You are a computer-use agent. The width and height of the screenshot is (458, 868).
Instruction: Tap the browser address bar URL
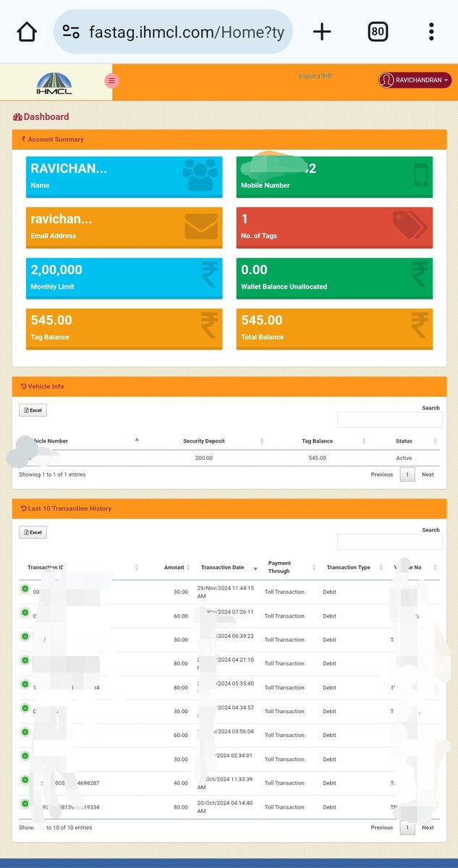click(187, 32)
